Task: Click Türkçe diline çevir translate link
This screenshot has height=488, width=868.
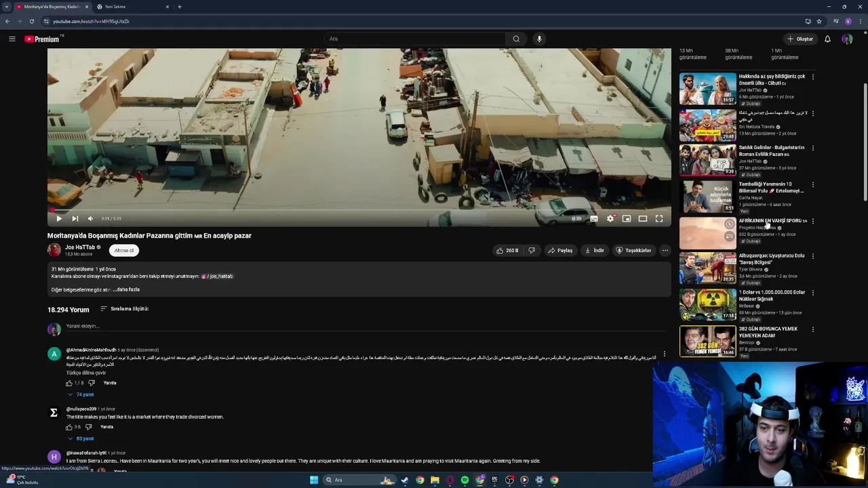Action: click(86, 373)
